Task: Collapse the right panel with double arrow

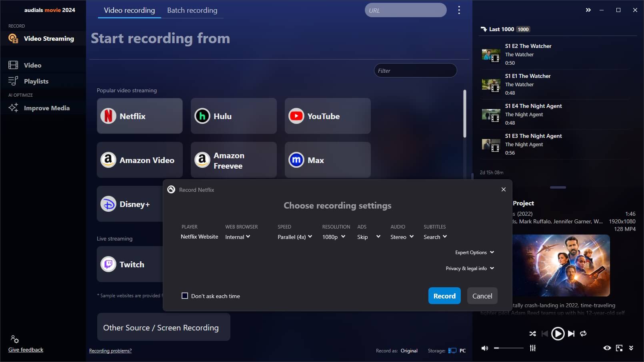Action: tap(588, 10)
